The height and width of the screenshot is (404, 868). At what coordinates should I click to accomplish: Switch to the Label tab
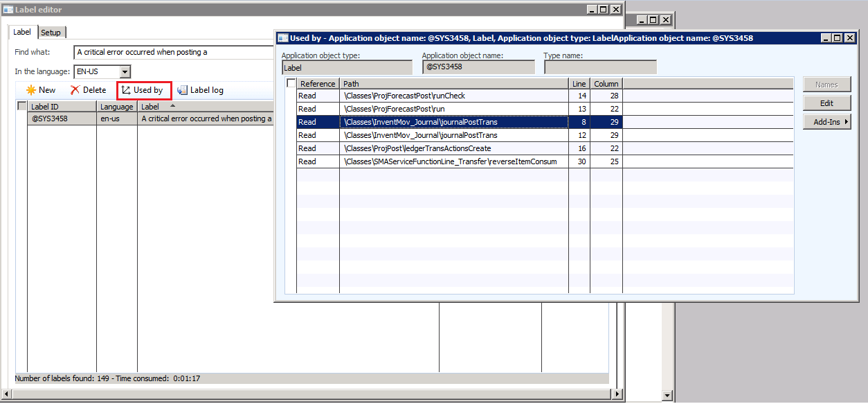(x=22, y=32)
